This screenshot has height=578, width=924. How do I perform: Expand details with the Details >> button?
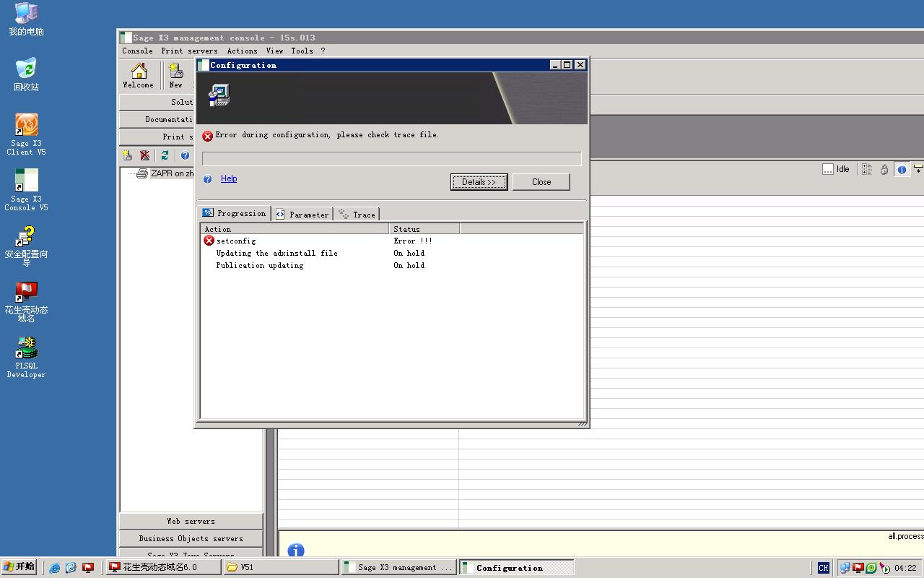[x=479, y=182]
